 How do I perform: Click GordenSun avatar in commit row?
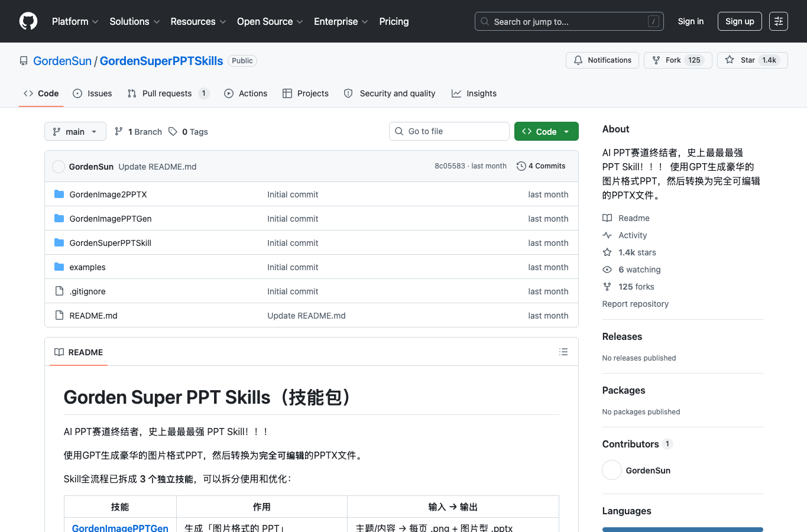tap(59, 167)
